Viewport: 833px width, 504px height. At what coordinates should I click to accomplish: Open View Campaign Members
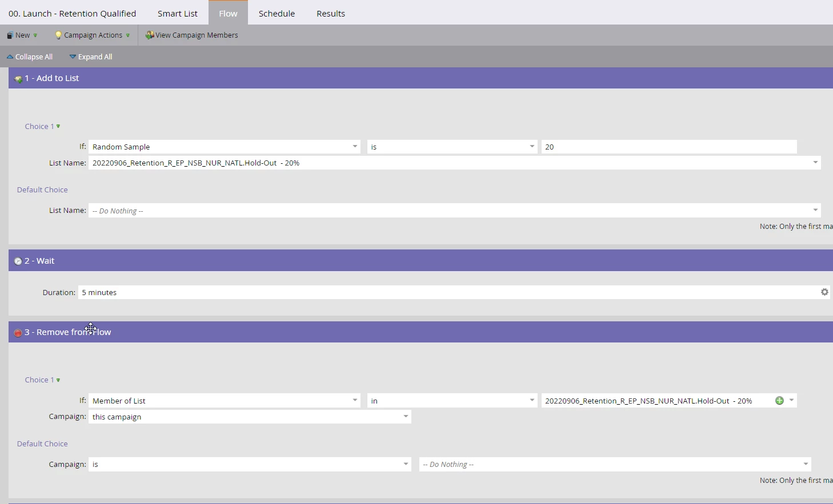click(192, 35)
